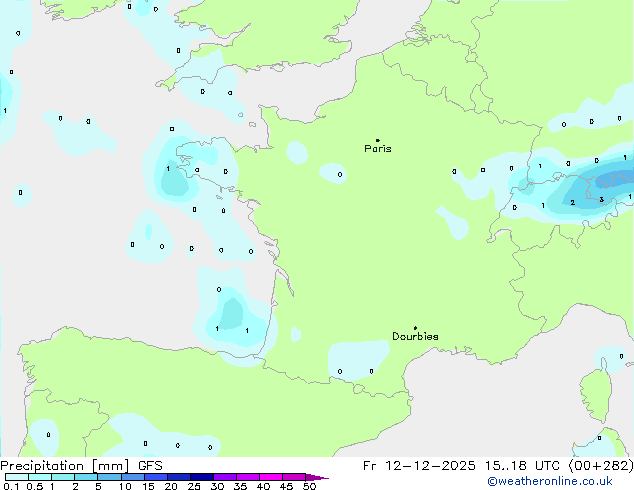Click the legend label 15
The width and height of the screenshot is (634, 490).
(x=148, y=486)
